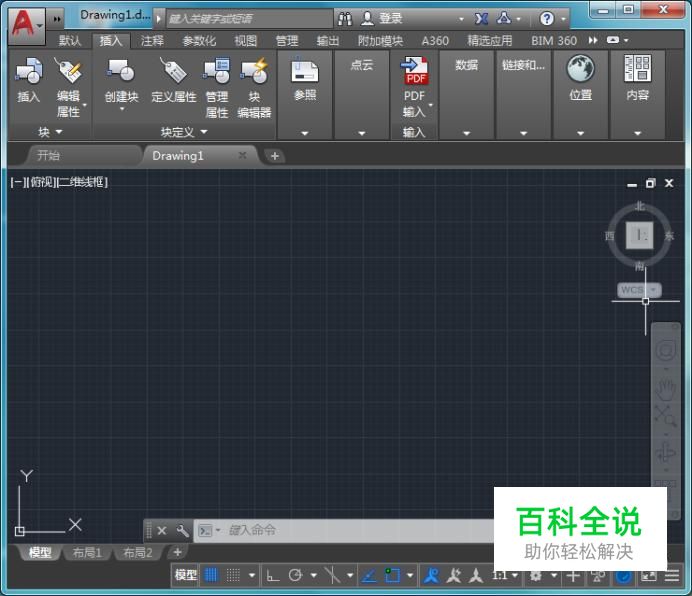Click the Define Attributes (定义属性) icon
This screenshot has width=692, height=596.
tap(174, 72)
